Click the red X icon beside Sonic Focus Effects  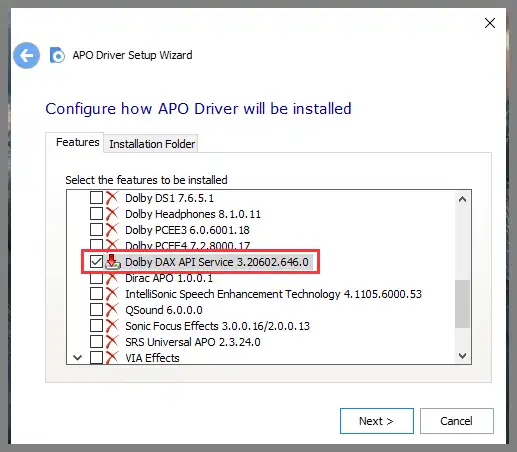coord(112,326)
